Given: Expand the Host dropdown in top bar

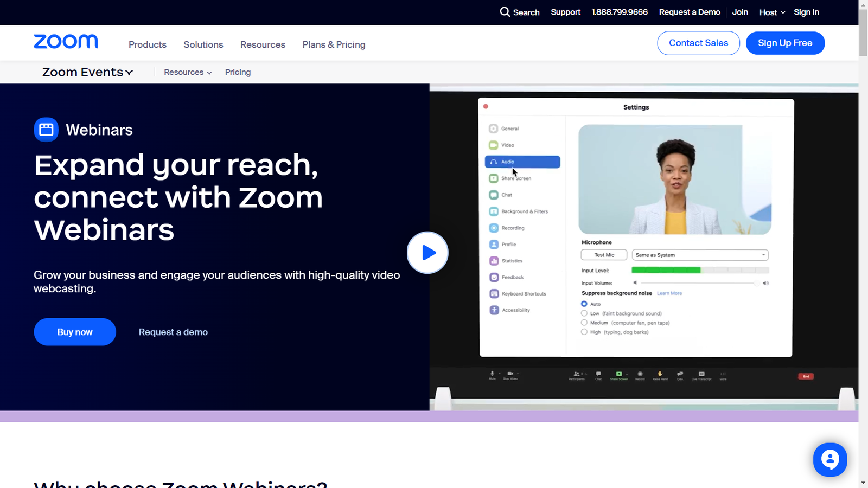Looking at the screenshot, I should pyautogui.click(x=772, y=12).
